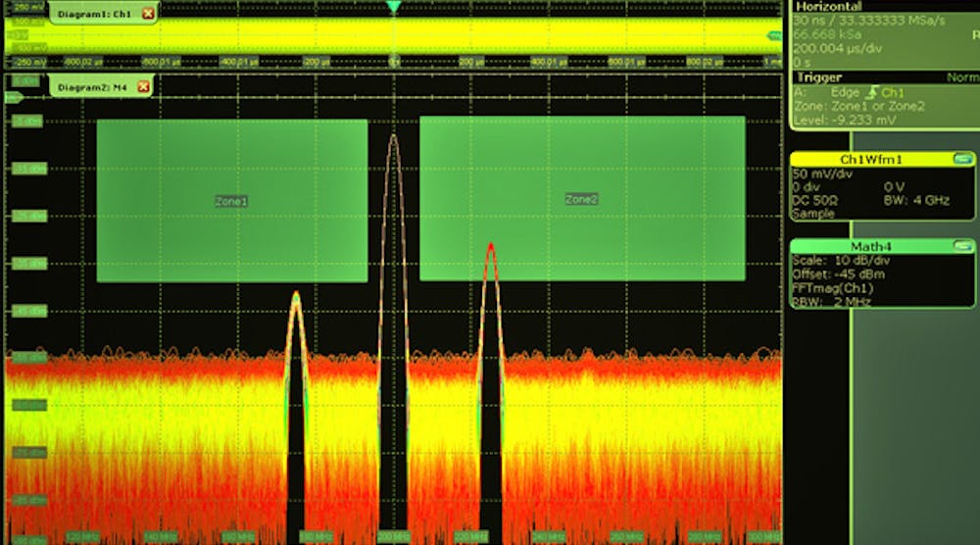Open the Horizontal settings header
980x545 pixels.
(x=828, y=6)
